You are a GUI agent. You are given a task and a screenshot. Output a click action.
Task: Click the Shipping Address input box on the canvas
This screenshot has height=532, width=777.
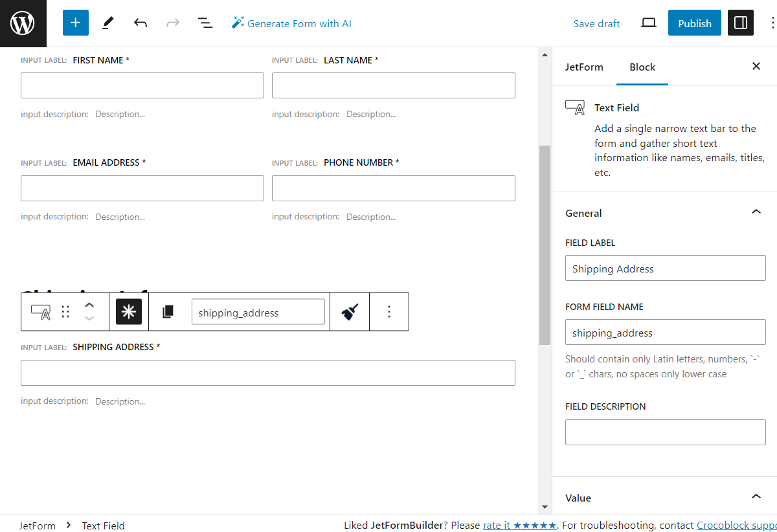[x=268, y=373]
